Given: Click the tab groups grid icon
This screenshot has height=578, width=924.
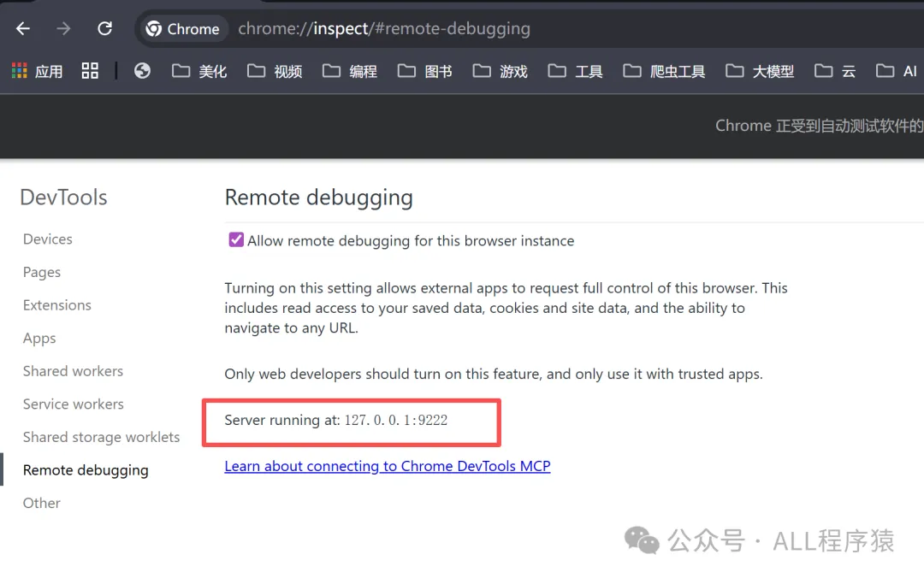Looking at the screenshot, I should click(x=90, y=71).
